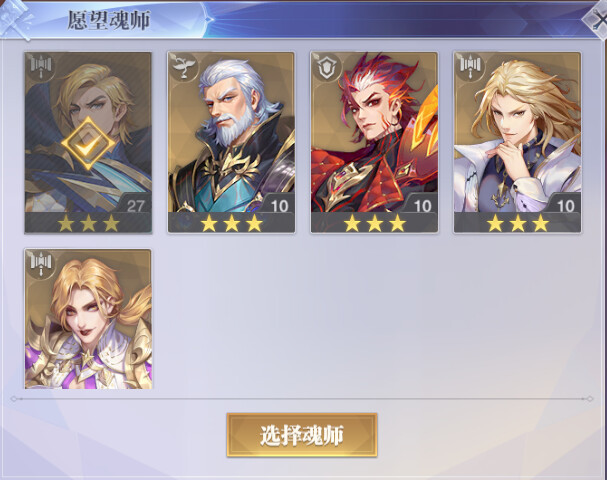Click the wing class icon on white-bearded hero card

coord(183,66)
